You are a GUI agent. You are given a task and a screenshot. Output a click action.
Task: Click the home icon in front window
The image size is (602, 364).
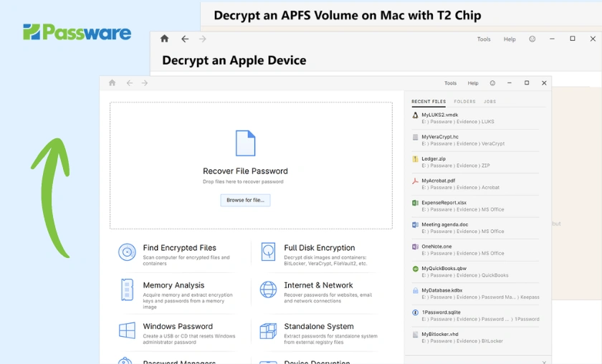pyautogui.click(x=112, y=83)
